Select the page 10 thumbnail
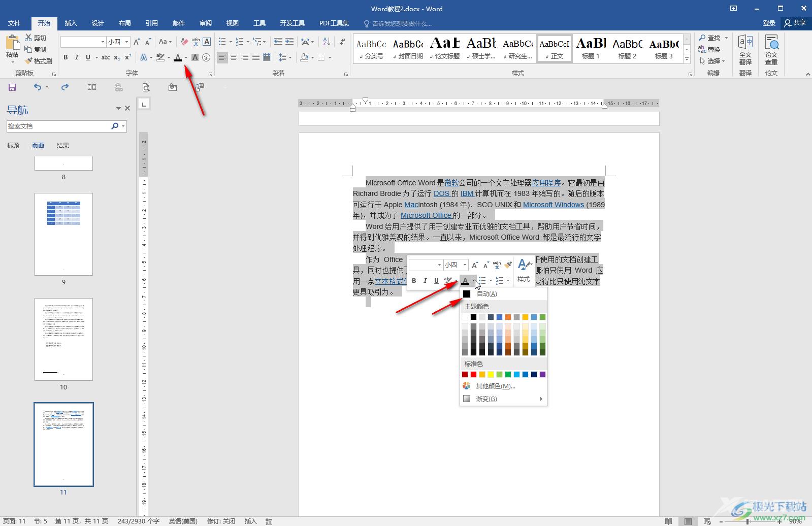The height and width of the screenshot is (526, 812). click(63, 339)
